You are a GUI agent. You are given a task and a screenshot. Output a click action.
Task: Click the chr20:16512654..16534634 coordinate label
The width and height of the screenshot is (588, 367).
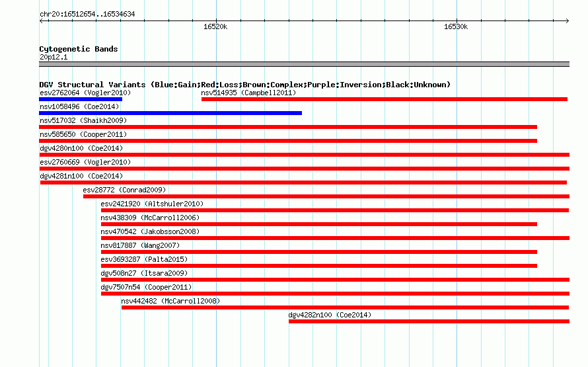point(87,15)
